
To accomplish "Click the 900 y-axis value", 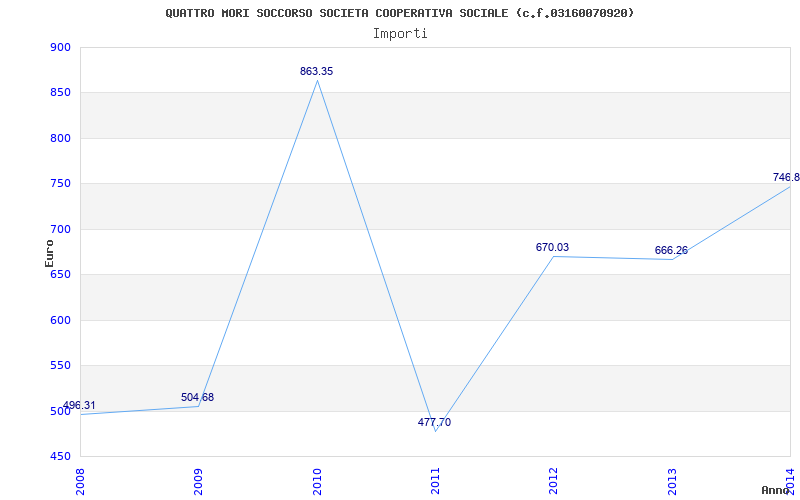I will (x=60, y=47).
